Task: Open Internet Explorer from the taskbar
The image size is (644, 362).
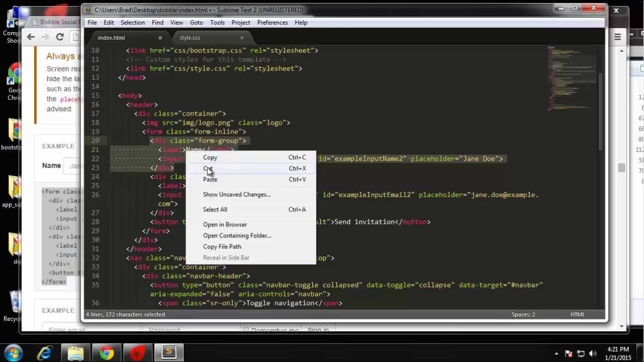Action: click(x=45, y=352)
